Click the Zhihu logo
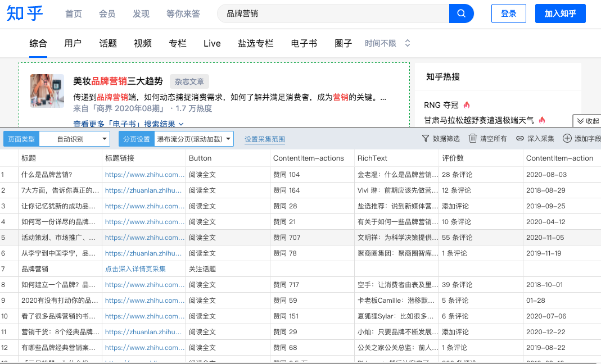Screen dimensions: 601x364 [x=25, y=13]
